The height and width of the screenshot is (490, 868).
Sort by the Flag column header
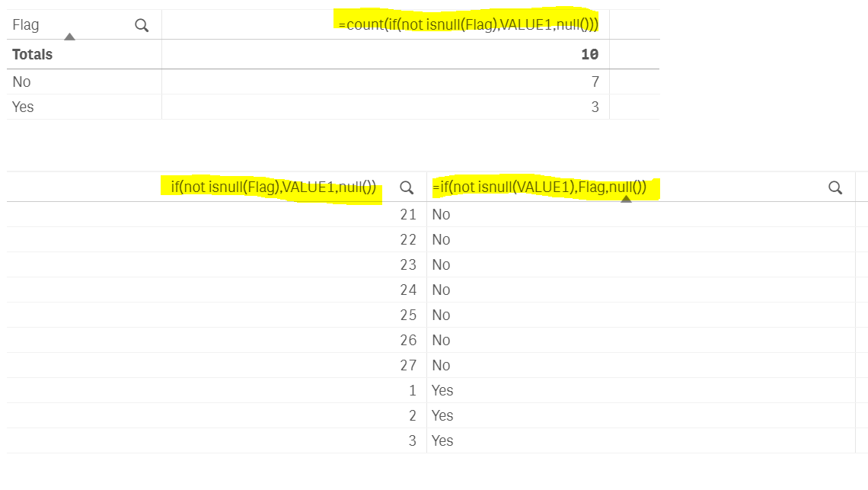tap(26, 25)
